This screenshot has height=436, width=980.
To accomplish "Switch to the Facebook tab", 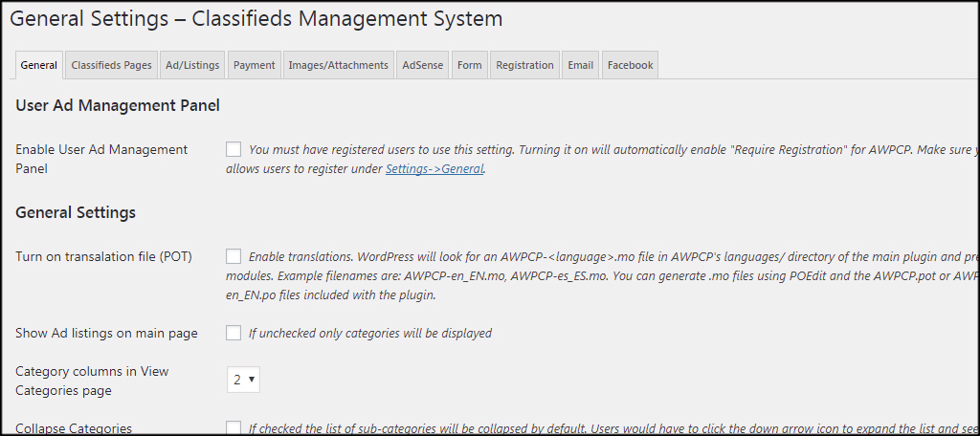I will click(630, 65).
